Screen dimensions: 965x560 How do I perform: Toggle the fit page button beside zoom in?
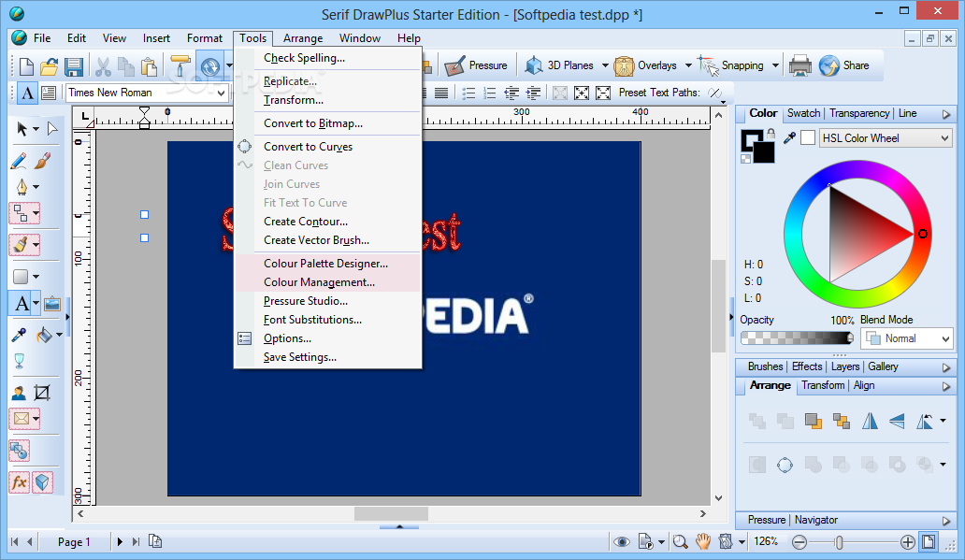pos(929,541)
